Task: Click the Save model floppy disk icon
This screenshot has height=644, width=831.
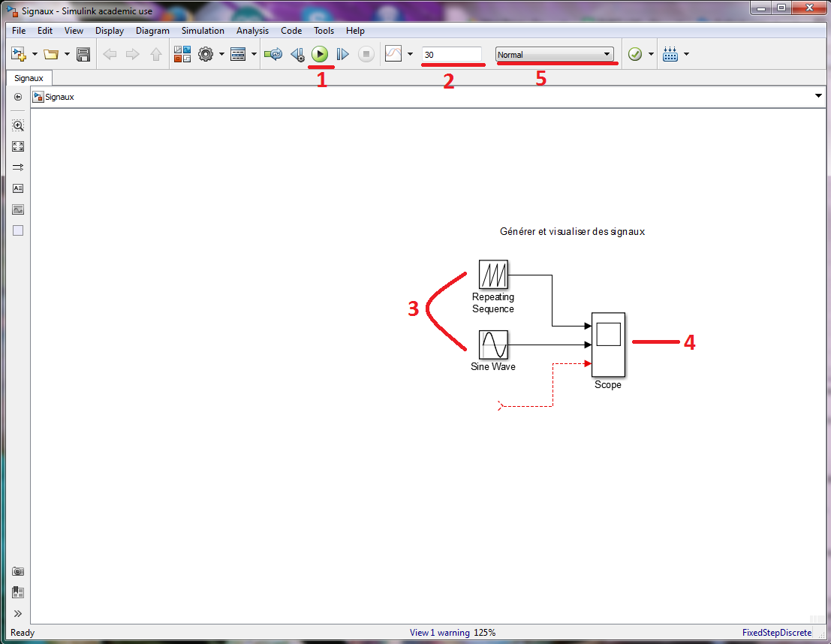Action: (x=83, y=54)
